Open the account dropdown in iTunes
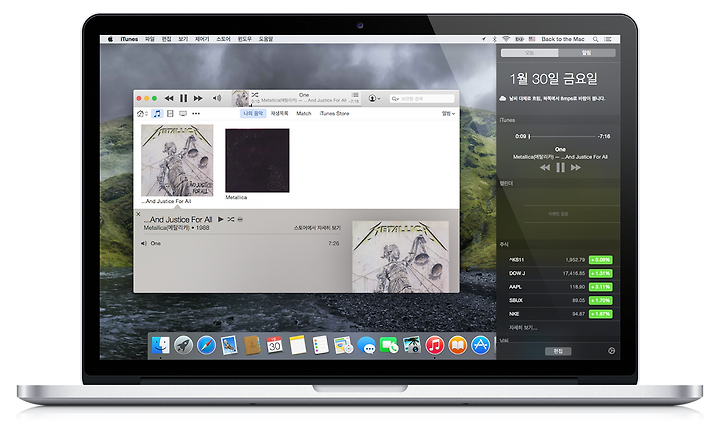Image resolution: width=720 pixels, height=421 pixels. [374, 98]
